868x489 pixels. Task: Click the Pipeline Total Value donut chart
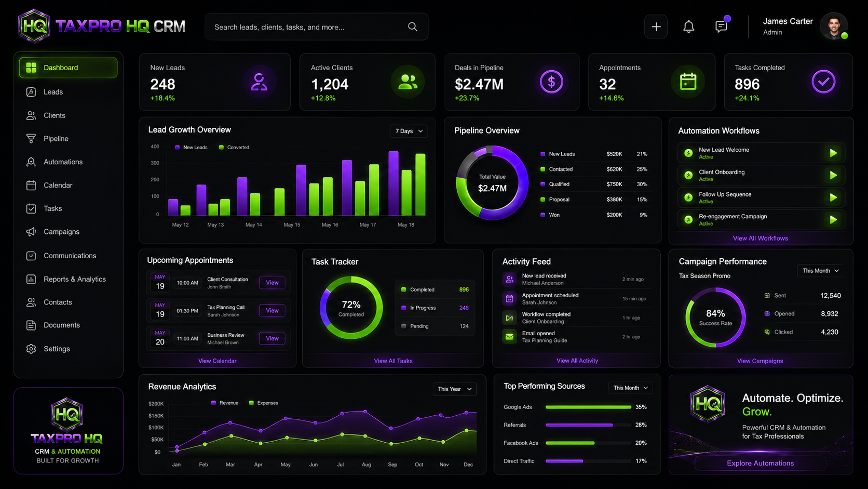point(492,183)
